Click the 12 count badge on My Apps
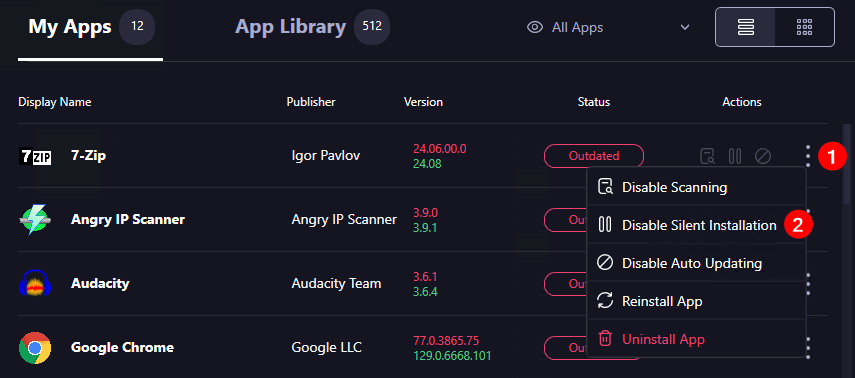The image size is (855, 378). 137,26
